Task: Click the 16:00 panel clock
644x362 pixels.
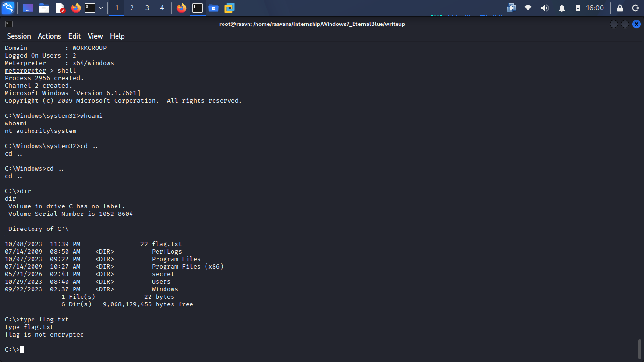Action: (595, 8)
